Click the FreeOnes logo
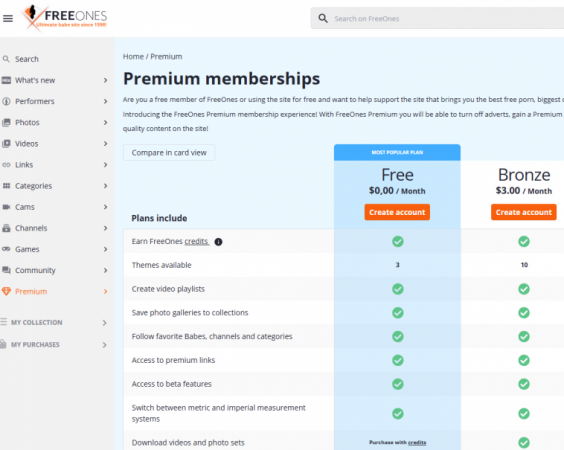Image resolution: width=564 pixels, height=450 pixels. click(65, 18)
